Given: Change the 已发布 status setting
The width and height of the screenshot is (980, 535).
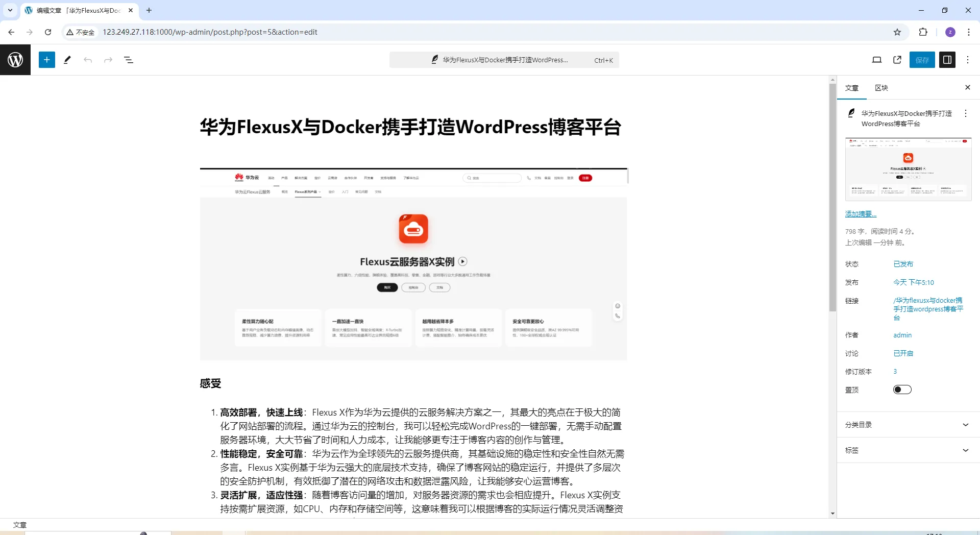Looking at the screenshot, I should (x=903, y=264).
